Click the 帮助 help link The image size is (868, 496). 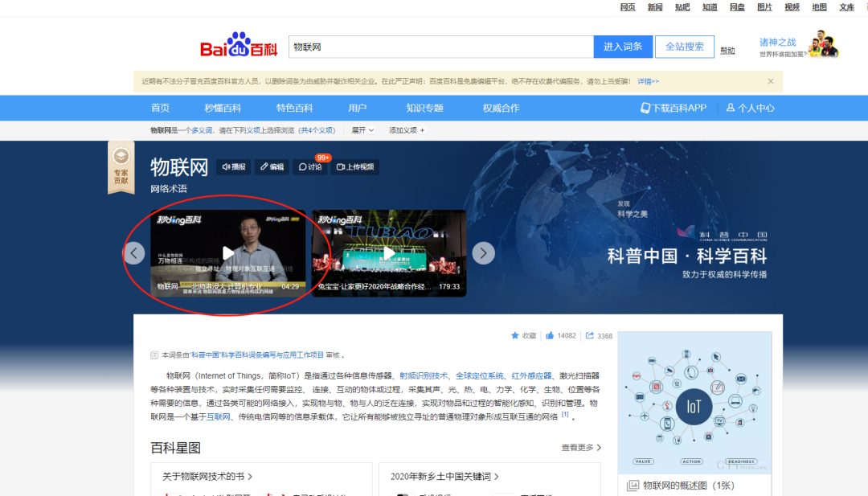tap(727, 51)
